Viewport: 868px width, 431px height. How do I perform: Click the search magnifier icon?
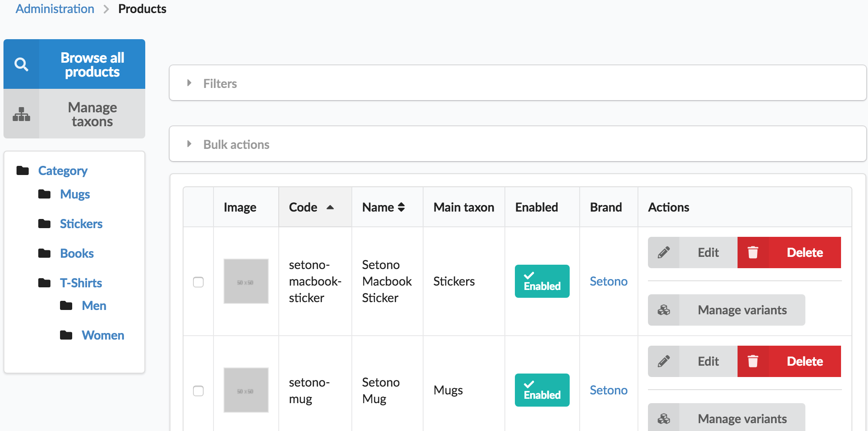click(21, 64)
